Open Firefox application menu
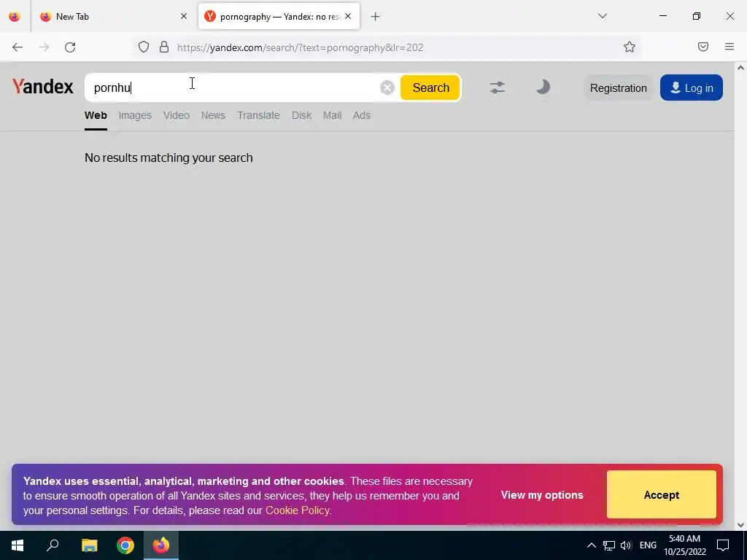 pos(729,47)
